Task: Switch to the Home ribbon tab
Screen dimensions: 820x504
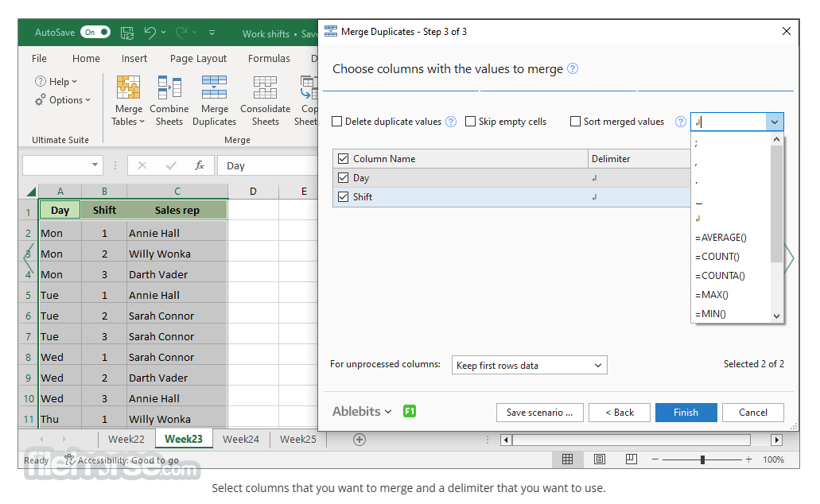Action: (x=86, y=59)
